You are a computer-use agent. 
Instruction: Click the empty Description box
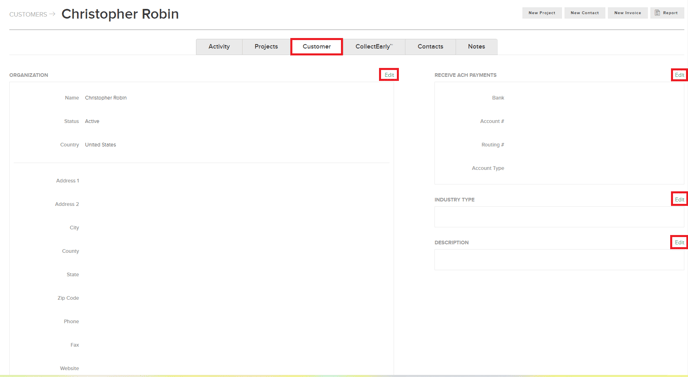(559, 260)
